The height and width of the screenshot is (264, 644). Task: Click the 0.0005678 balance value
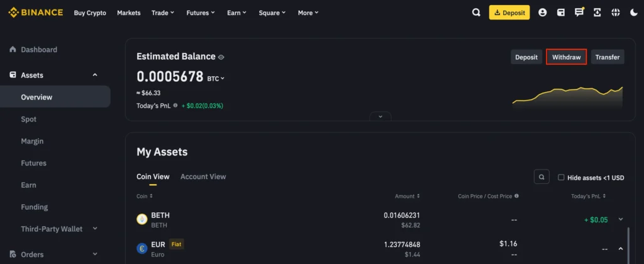click(170, 76)
